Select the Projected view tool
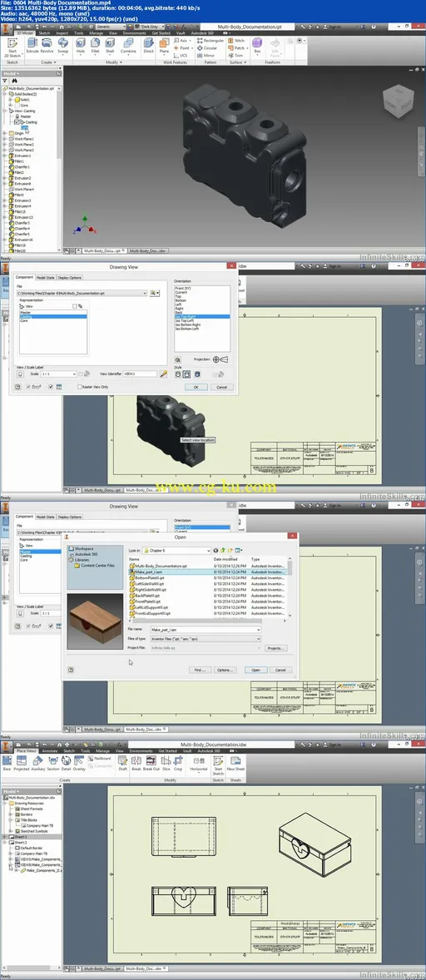Screen dimensions: 426x980 click(x=22, y=764)
